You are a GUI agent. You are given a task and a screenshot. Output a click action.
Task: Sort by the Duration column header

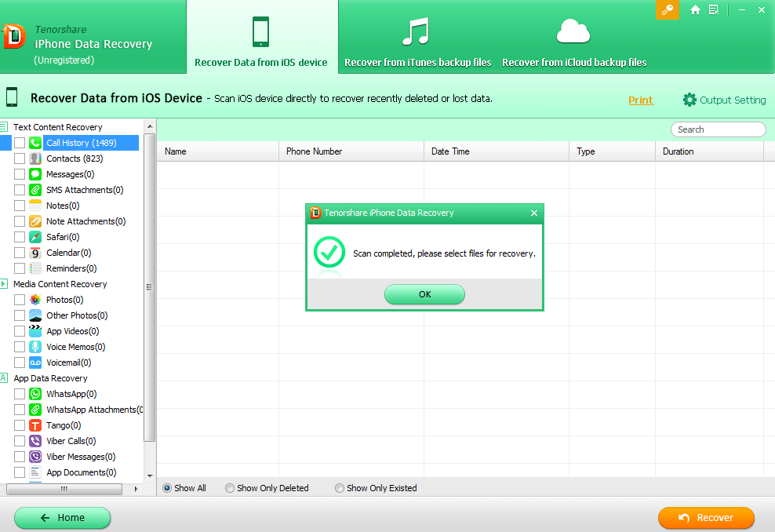[710, 151]
